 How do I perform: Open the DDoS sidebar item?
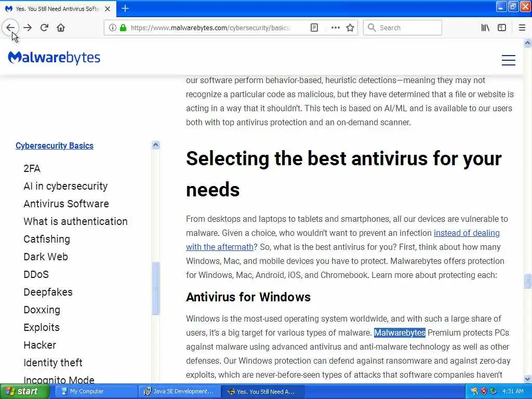coord(36,274)
